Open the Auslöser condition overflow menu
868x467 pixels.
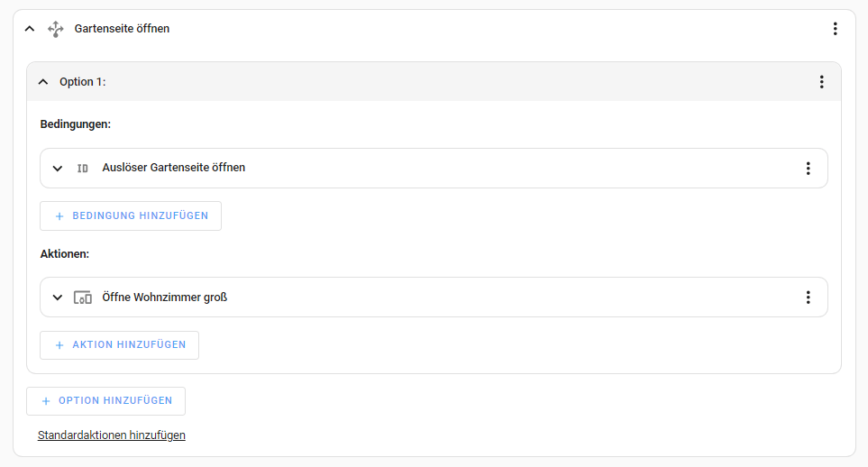[x=808, y=169]
